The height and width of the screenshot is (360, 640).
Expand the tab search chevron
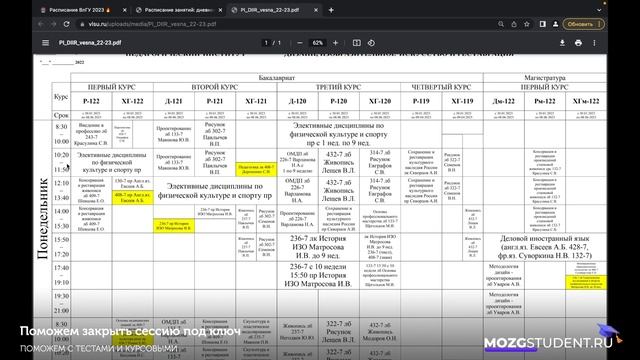pos(599,10)
